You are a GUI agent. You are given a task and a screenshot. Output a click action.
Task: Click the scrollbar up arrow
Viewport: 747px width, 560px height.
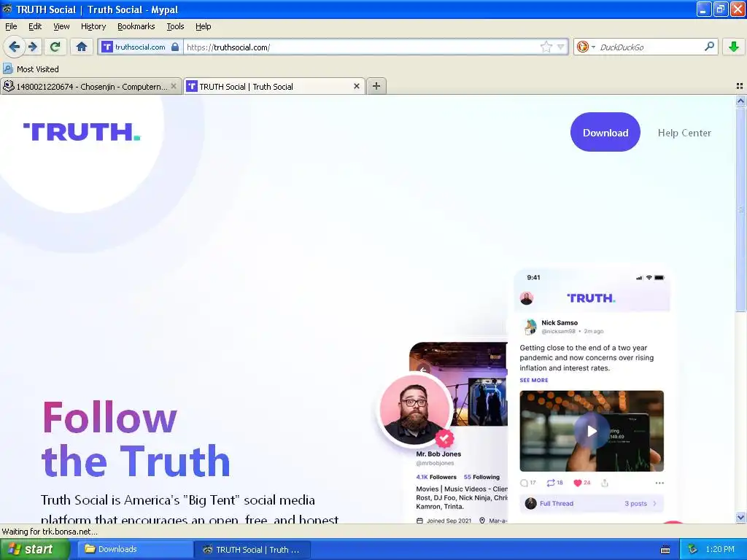[x=740, y=101]
